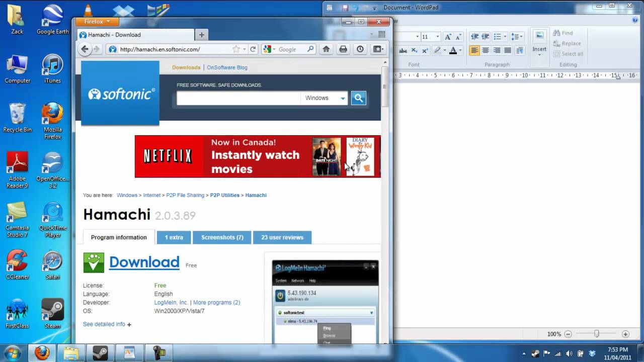Align text left in WordPad

click(x=474, y=50)
